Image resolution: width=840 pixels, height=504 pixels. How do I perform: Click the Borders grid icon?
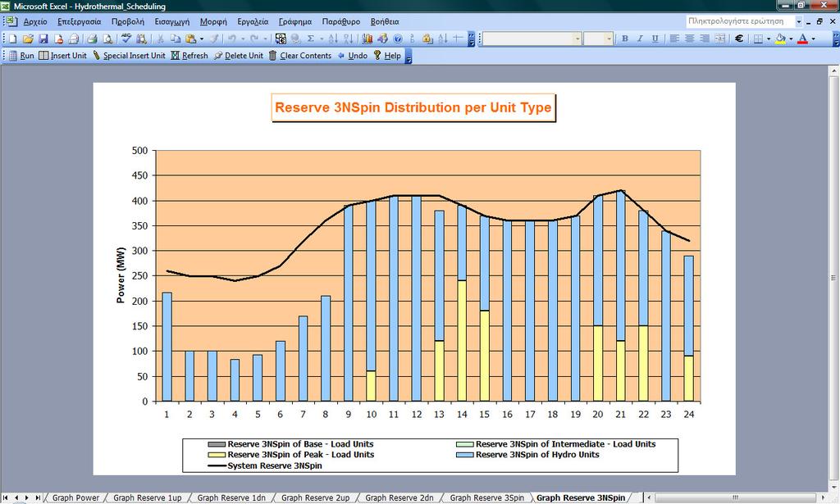[758, 39]
